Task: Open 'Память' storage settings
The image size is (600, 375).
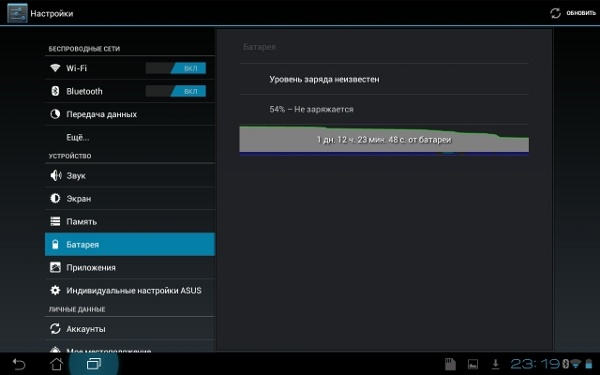Action: [130, 221]
